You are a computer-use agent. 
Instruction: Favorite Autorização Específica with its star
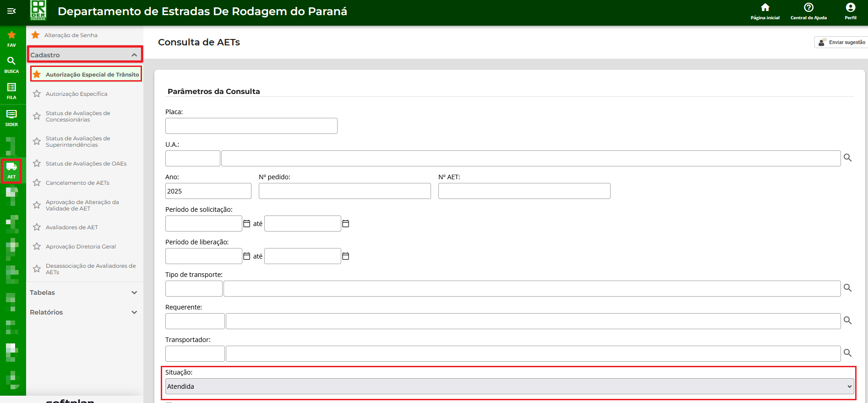click(37, 94)
